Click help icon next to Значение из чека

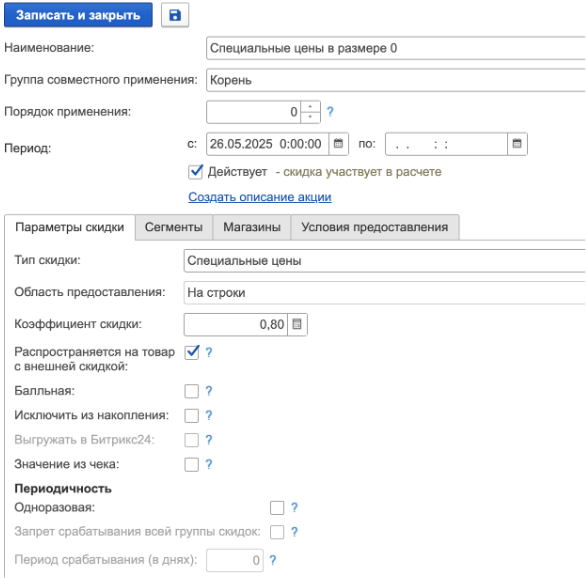pyautogui.click(x=209, y=464)
